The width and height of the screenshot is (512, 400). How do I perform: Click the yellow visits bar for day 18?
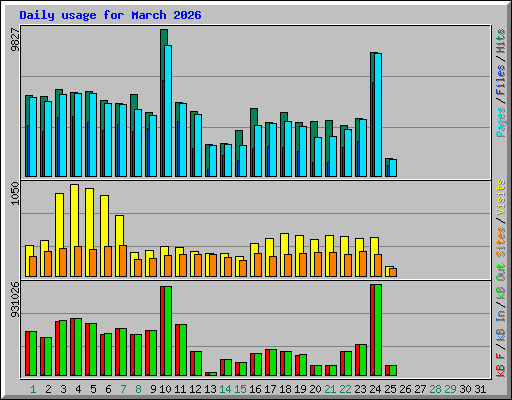284,243
